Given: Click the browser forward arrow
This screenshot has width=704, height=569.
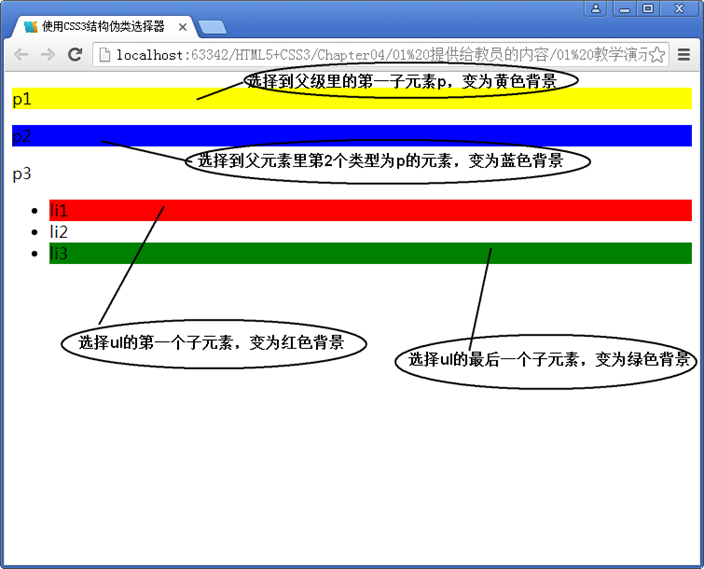Looking at the screenshot, I should pos(48,55).
